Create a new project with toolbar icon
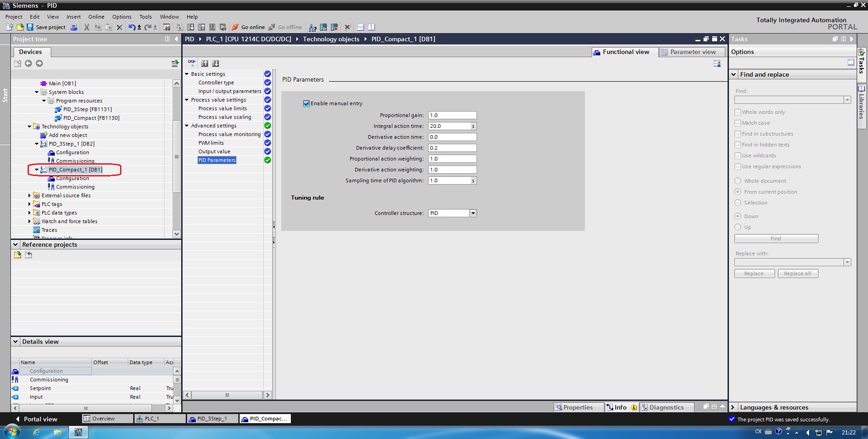The width and height of the screenshot is (868, 439). (10, 27)
